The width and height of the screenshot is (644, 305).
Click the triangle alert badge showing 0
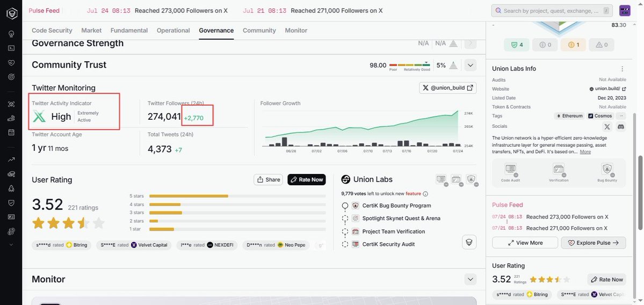coord(601,45)
